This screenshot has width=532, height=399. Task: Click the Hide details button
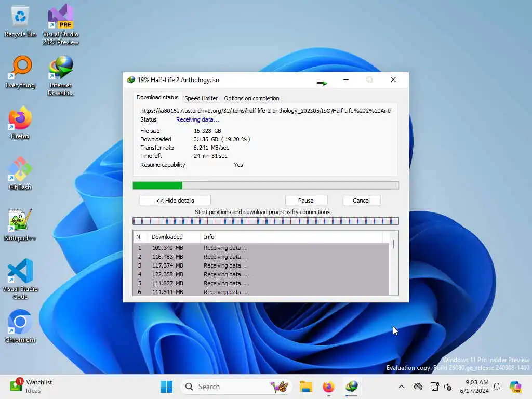(175, 201)
